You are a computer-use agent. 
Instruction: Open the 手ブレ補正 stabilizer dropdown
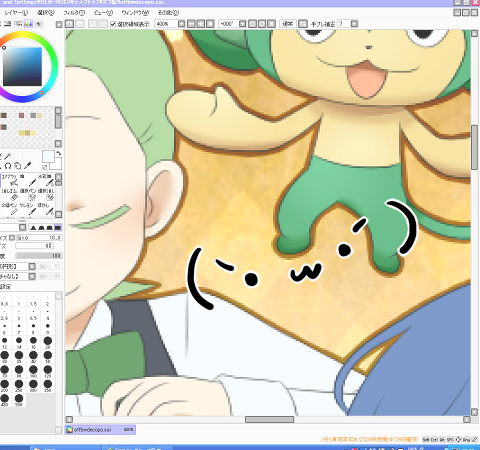click(354, 24)
